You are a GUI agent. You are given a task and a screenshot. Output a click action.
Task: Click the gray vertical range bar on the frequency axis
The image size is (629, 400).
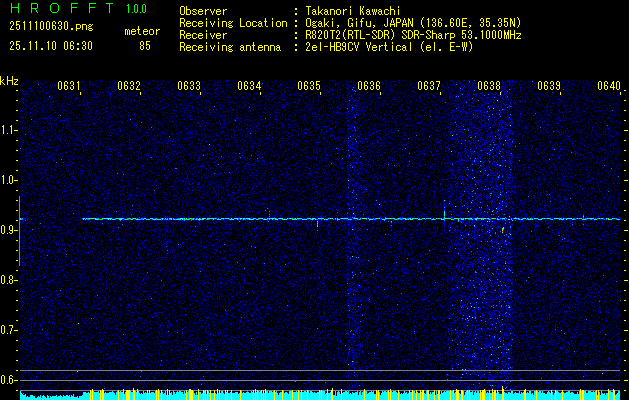(19, 231)
